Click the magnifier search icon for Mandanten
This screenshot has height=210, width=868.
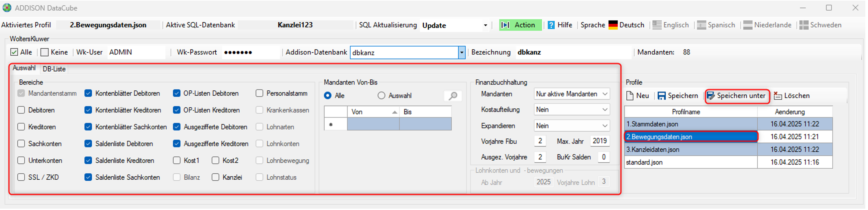[x=453, y=96]
